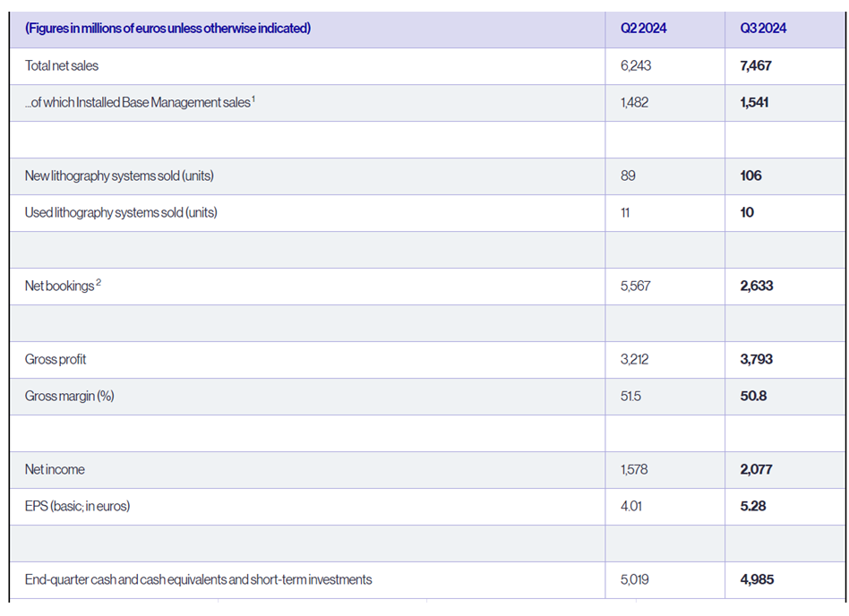Select the Q3 2024 total net sales value 7,467
This screenshot has height=616, width=849.
click(755, 65)
